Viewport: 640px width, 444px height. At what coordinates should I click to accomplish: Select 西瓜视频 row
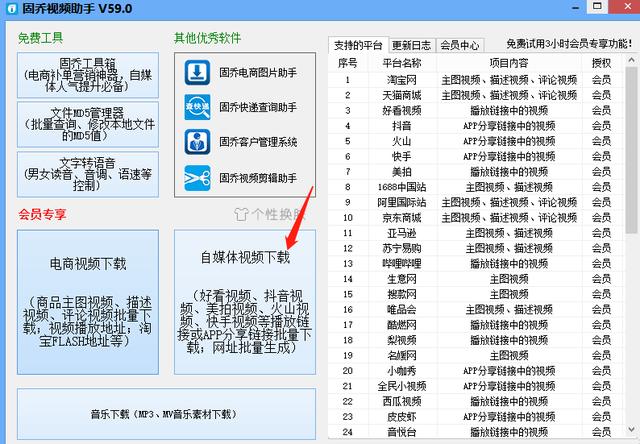(x=476, y=401)
